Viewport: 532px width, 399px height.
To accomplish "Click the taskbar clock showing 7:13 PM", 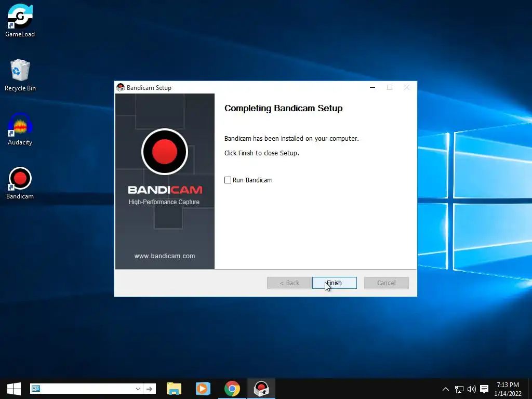I will click(508, 389).
